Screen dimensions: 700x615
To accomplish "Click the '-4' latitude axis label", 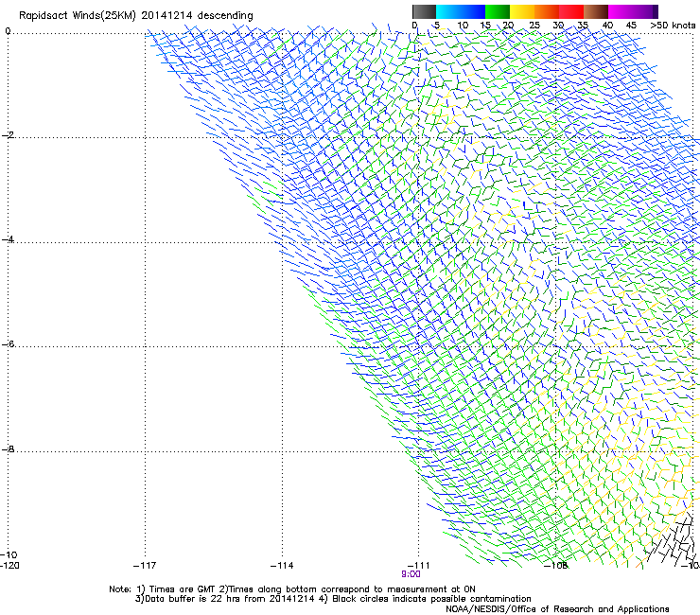I will (8, 239).
